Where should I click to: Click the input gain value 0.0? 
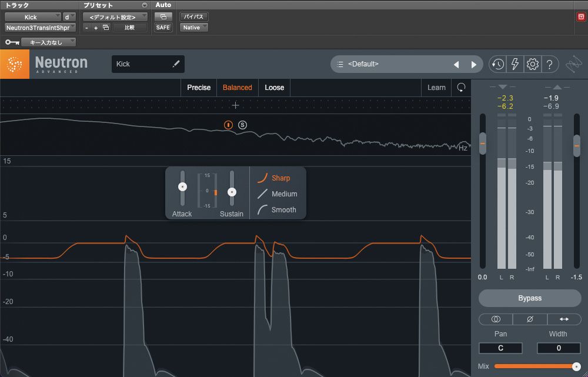482,277
